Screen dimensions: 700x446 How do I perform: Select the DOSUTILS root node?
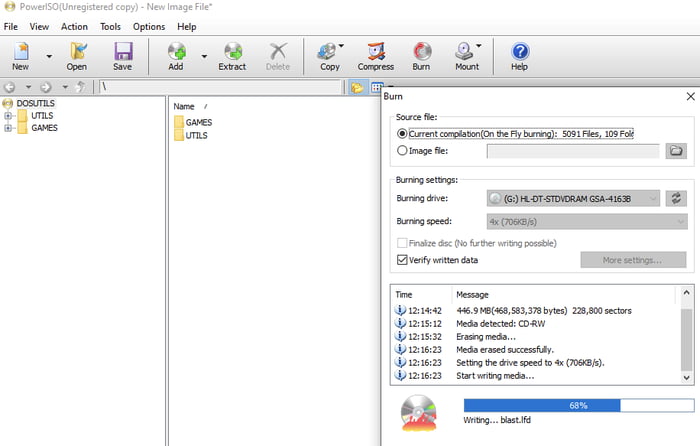pos(36,103)
